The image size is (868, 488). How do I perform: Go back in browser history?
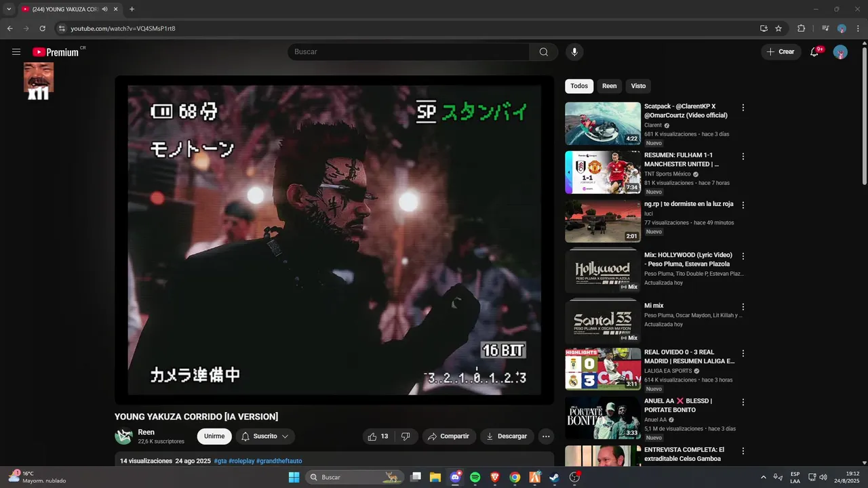(9, 28)
